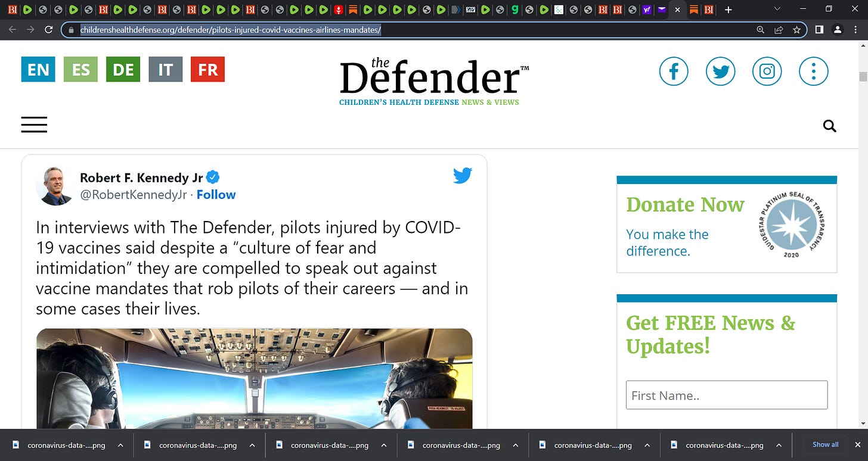Click the Donate Now heading
This screenshot has width=868, height=461.
coord(685,204)
